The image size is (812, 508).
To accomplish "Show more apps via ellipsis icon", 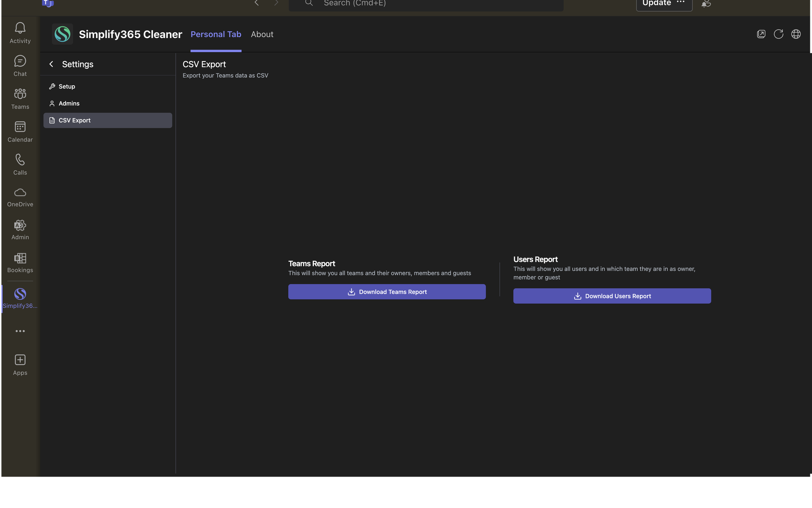I will 20,331.
